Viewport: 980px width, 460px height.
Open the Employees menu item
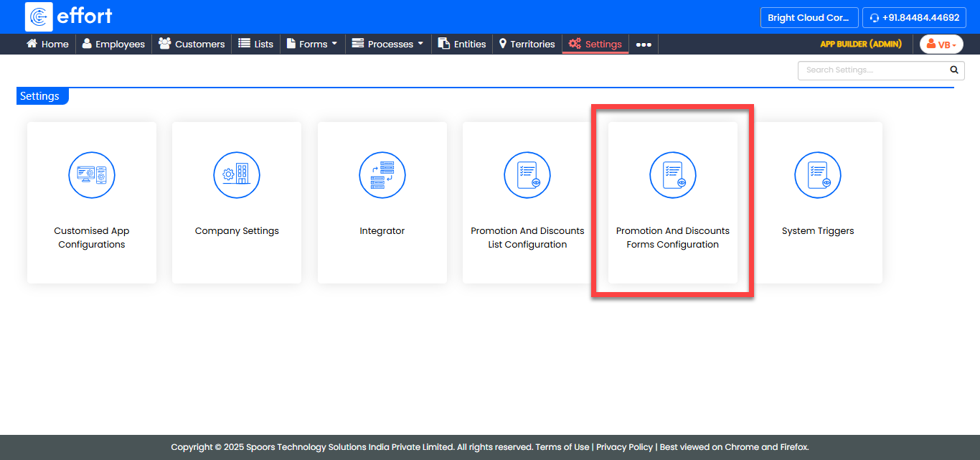[113, 44]
